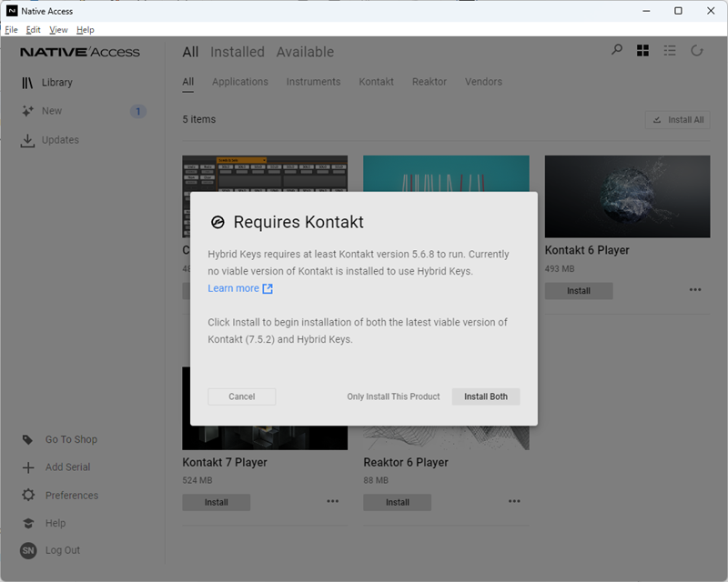This screenshot has height=582, width=728.
Task: Select the top-level All tab
Action: click(x=190, y=52)
